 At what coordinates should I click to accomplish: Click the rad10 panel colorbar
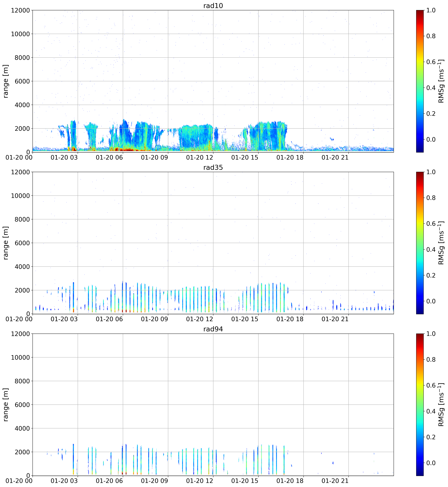pos(420,81)
